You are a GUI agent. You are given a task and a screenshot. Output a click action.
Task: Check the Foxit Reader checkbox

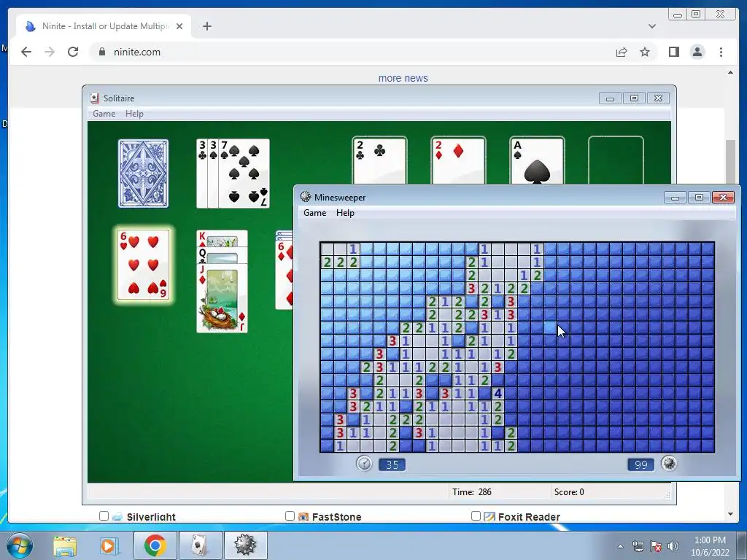[476, 516]
